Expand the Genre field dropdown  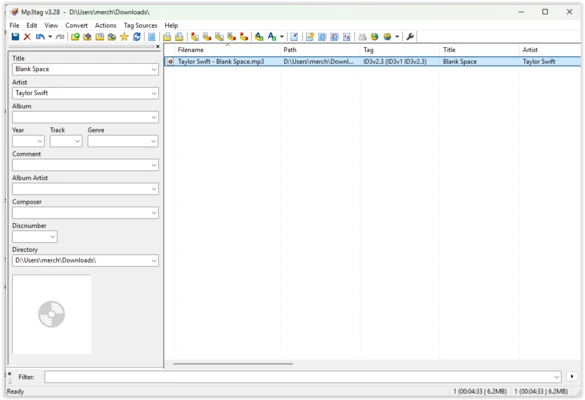[x=153, y=141]
